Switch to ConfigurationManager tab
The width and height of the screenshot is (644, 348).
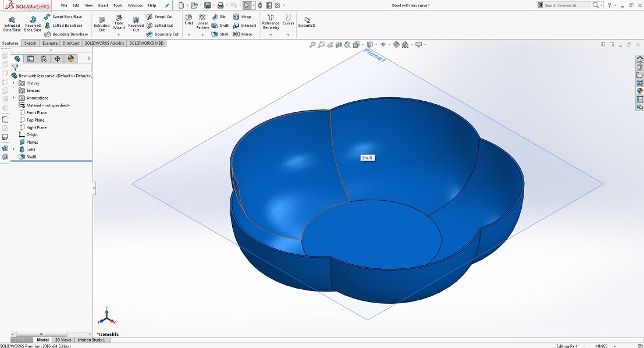pyautogui.click(x=44, y=59)
